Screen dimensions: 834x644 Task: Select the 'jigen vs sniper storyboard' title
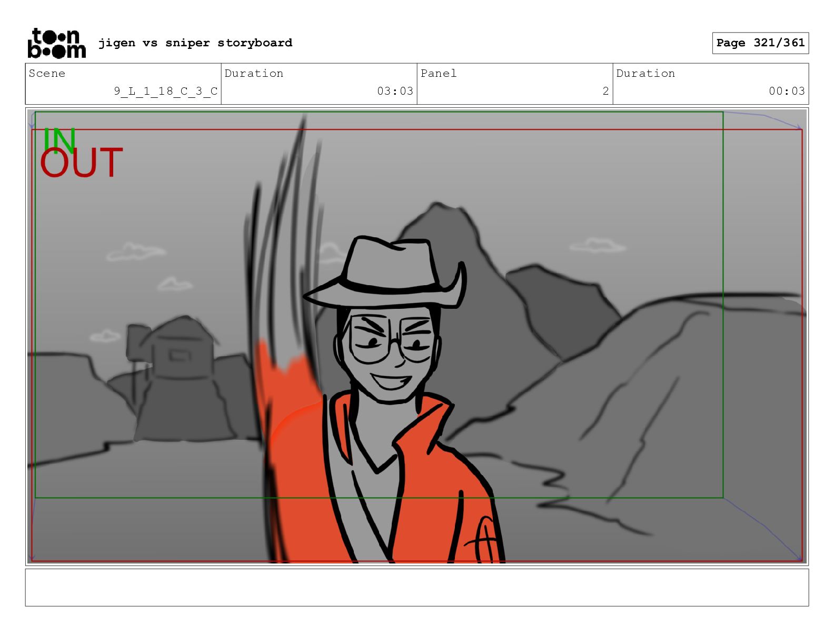195,43
